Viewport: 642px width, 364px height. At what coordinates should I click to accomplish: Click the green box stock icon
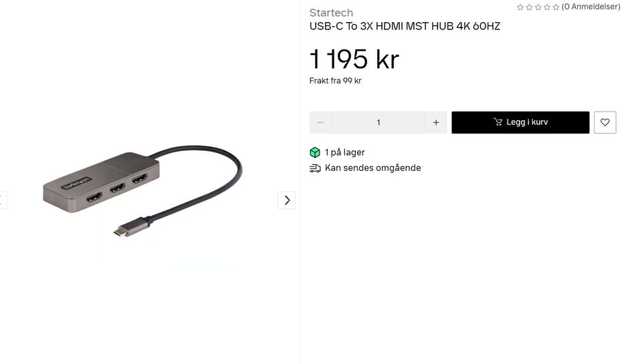tap(315, 152)
